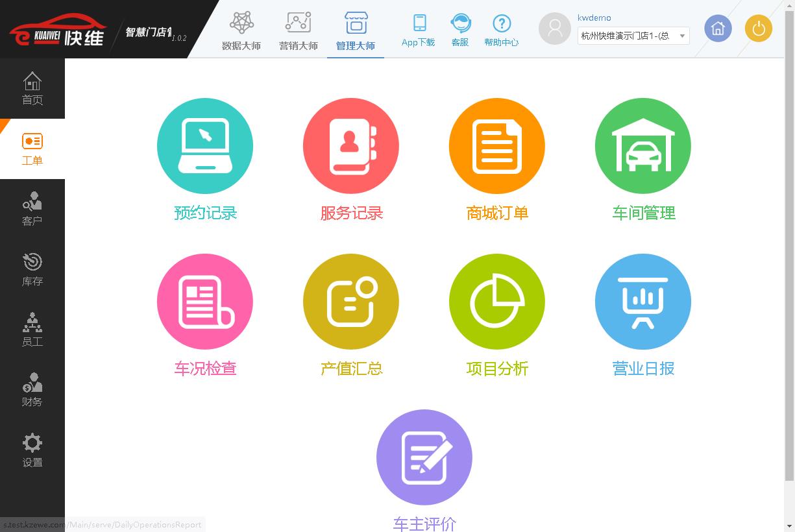Viewport: 795px width, 532px height.
Task: Click the 快维 KUAIWEI logo
Action: [57, 30]
